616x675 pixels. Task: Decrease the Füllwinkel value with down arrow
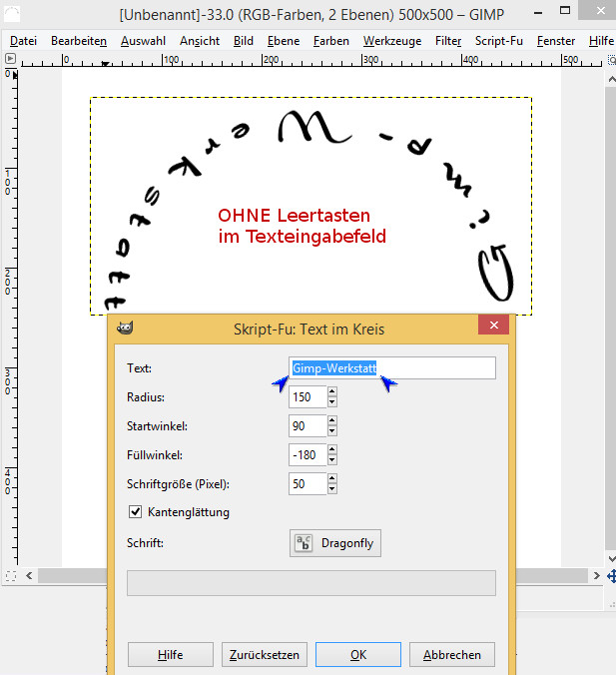pos(331,459)
